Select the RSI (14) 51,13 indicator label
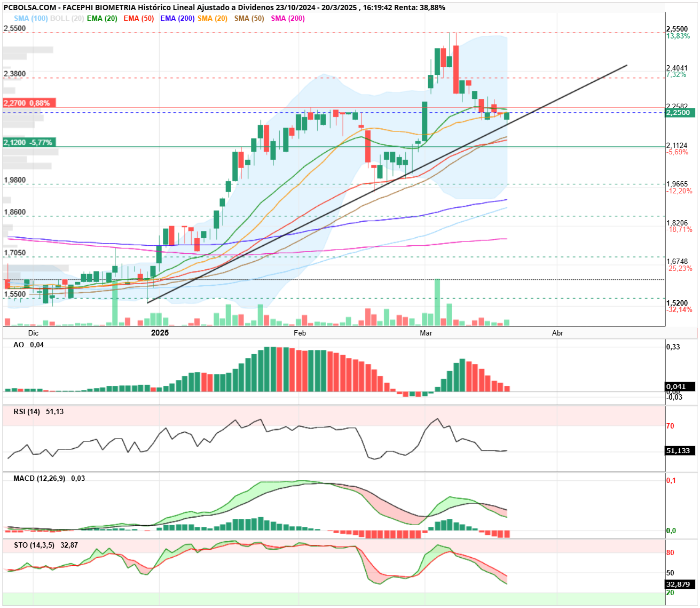 [x=38, y=411]
